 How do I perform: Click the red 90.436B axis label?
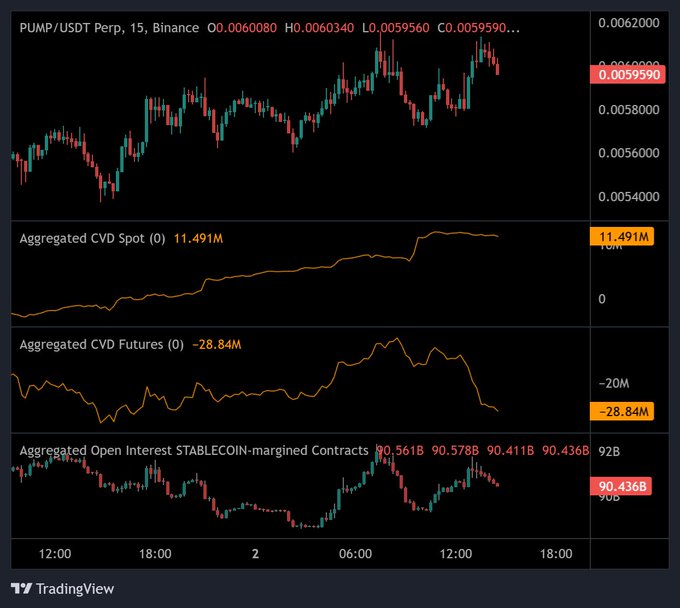tap(621, 487)
